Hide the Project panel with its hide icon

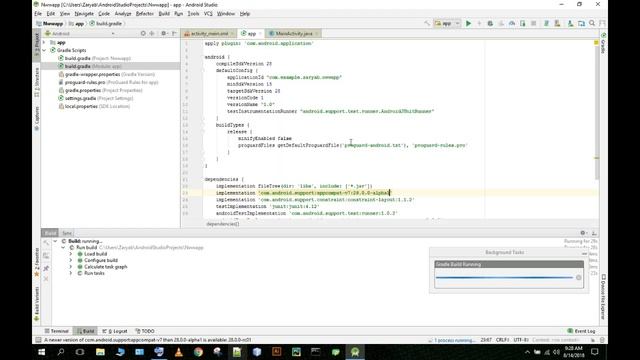[174, 33]
